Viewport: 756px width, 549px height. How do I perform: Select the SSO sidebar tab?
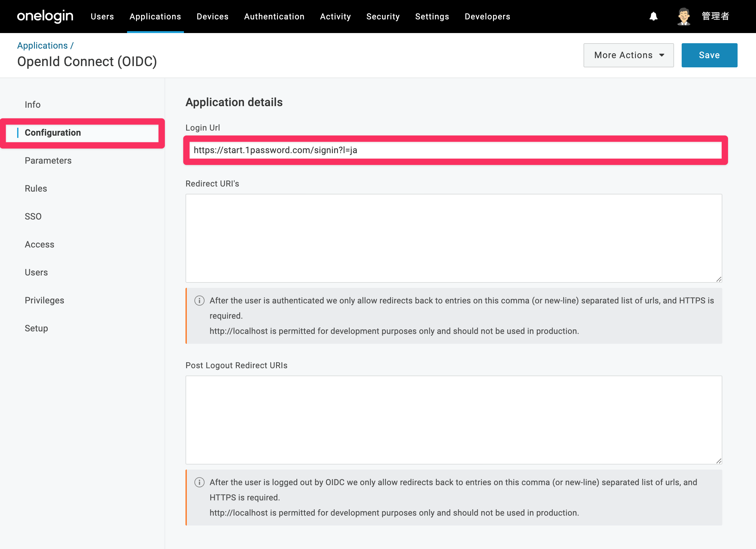(x=33, y=217)
